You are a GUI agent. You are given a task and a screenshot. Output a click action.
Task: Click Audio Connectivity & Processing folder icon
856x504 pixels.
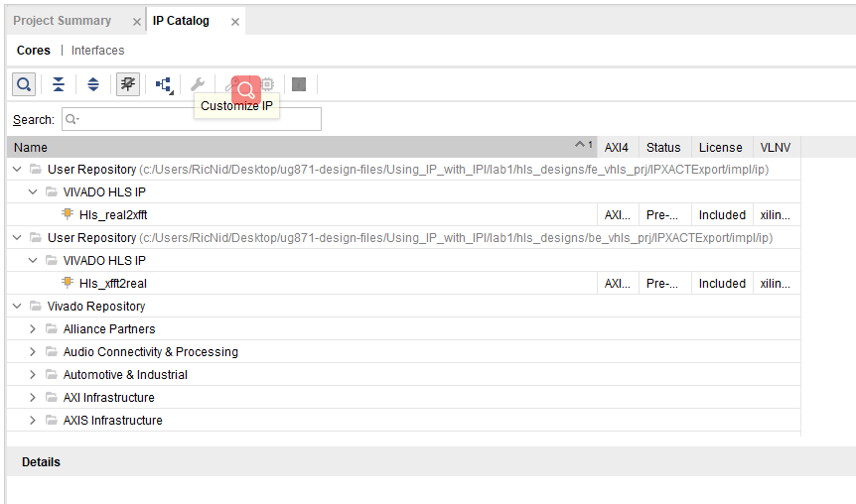pos(52,352)
